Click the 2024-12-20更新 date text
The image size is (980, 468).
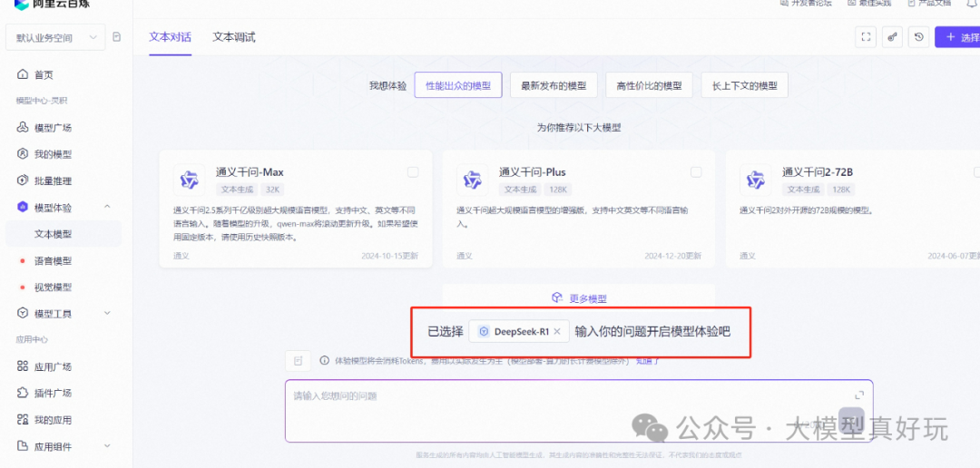coord(673,256)
